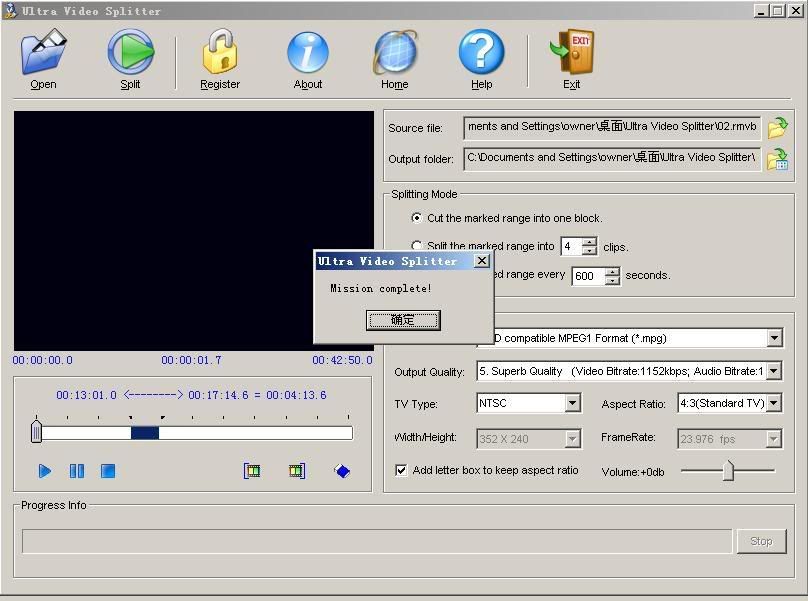The image size is (808, 601).
Task: Open the FrameRate dropdown
Action: click(x=773, y=439)
